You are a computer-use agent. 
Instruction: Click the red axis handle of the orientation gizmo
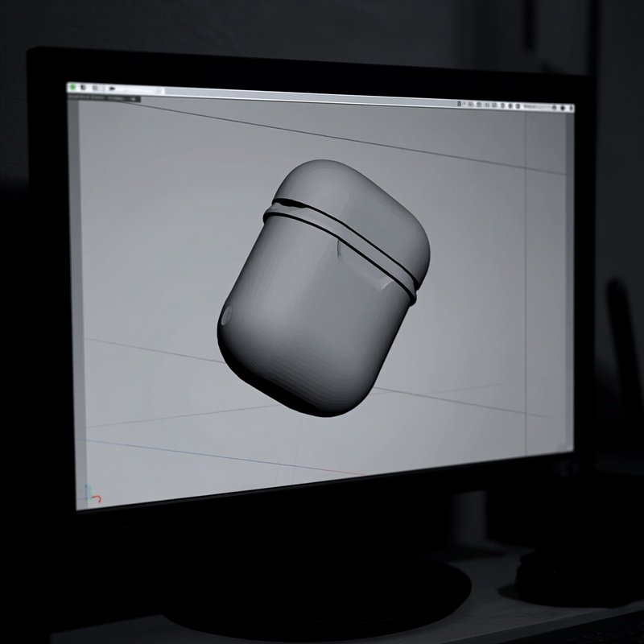point(98,497)
